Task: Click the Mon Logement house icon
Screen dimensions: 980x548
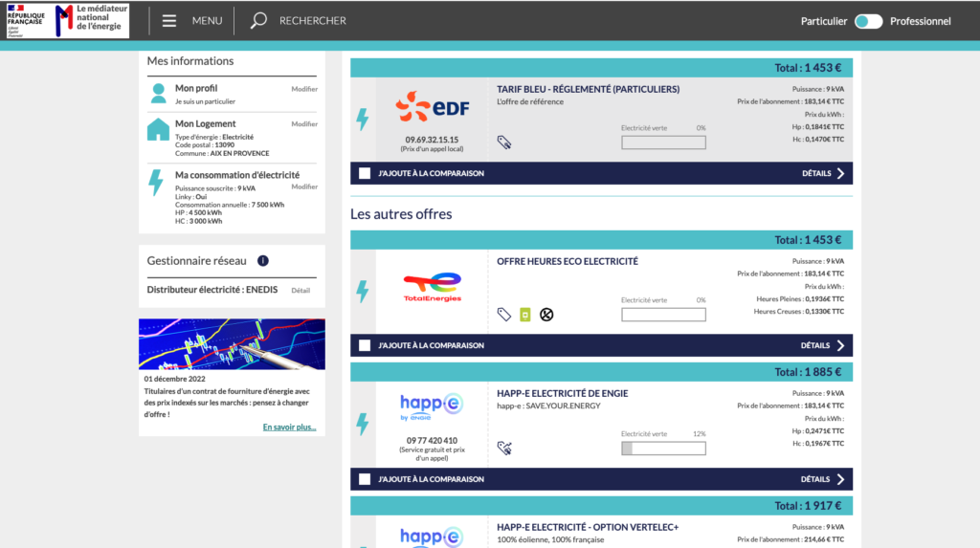Action: coord(158,129)
